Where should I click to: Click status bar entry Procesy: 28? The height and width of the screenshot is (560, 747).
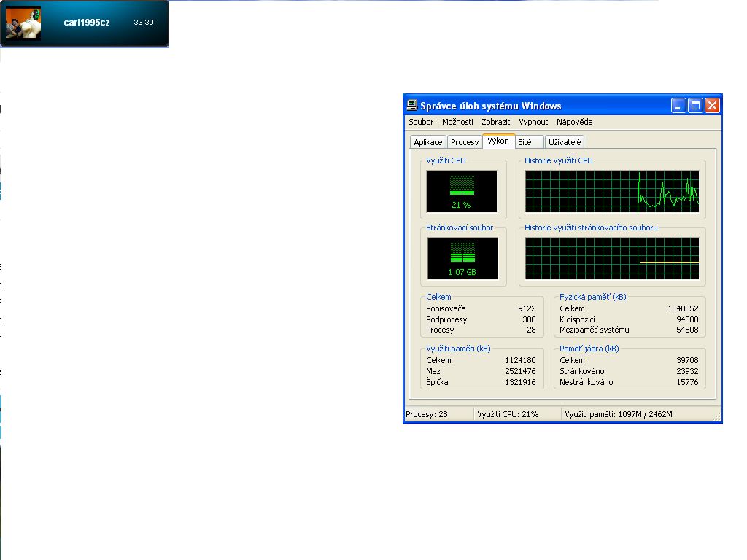tap(427, 414)
